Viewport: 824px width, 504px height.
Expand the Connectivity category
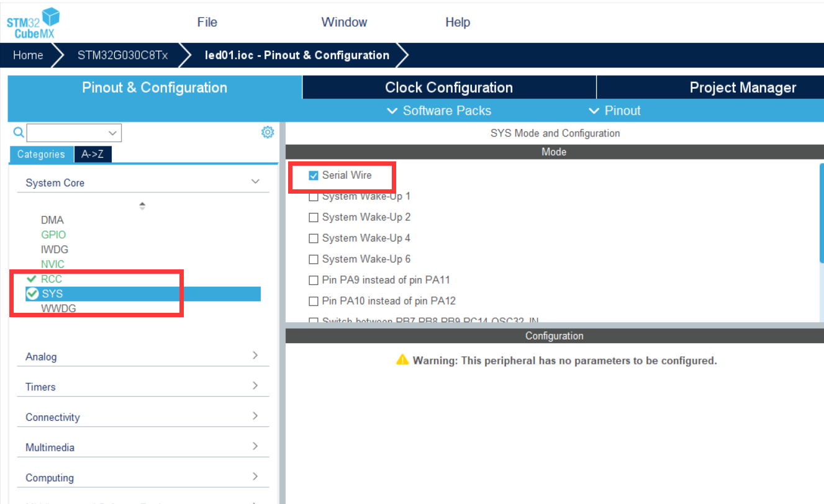point(255,416)
